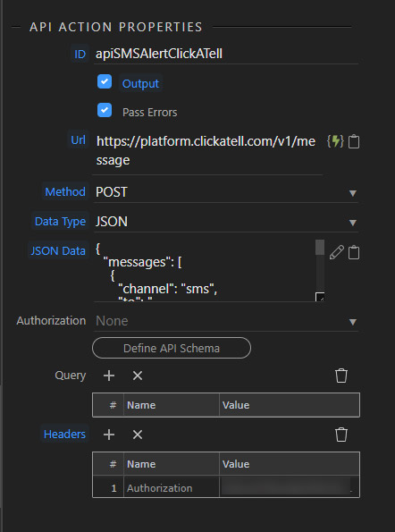Add a new Query parameter row
This screenshot has height=532, width=395.
click(109, 376)
